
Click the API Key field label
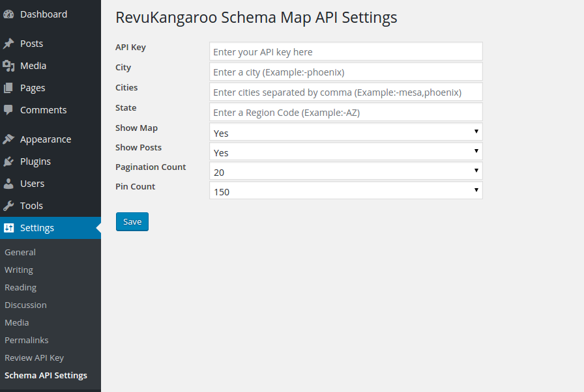(x=131, y=48)
